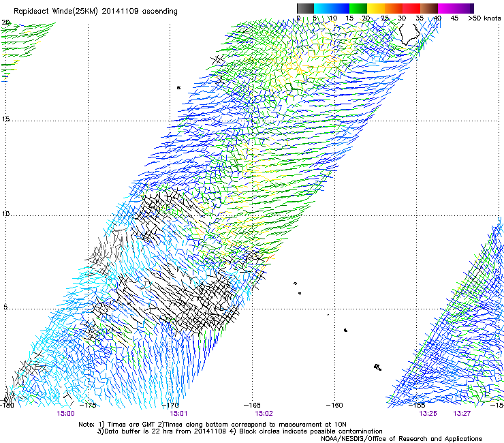Click the Rapidscat Winds(25KM) title text
The image size is (504, 443).
click(95, 12)
